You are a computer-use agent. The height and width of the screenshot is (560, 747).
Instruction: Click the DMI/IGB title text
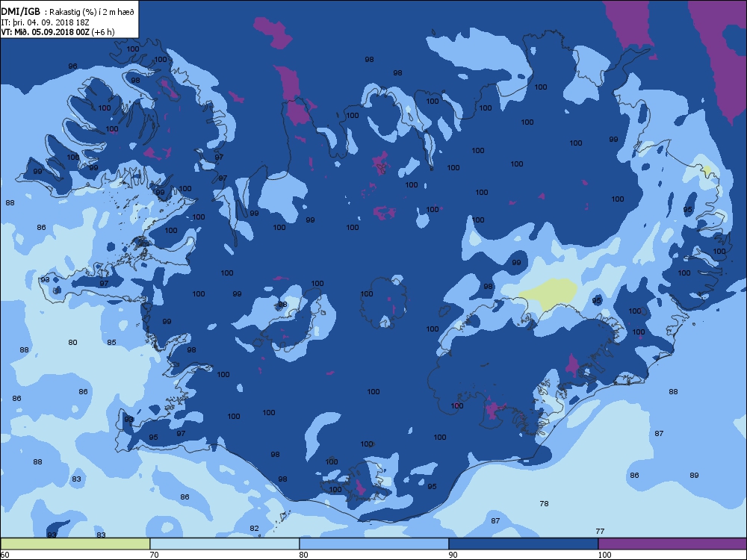coord(21,12)
